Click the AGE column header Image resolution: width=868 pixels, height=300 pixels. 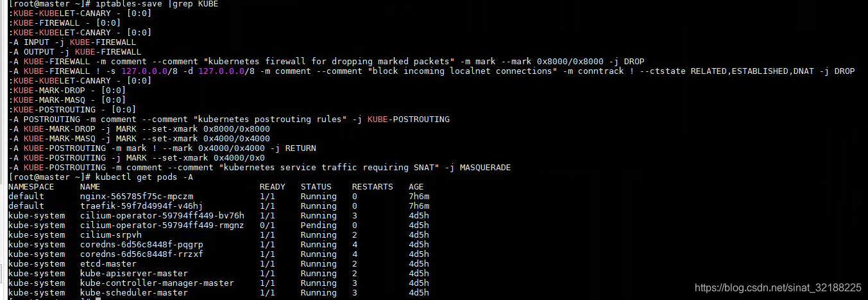pyautogui.click(x=416, y=186)
